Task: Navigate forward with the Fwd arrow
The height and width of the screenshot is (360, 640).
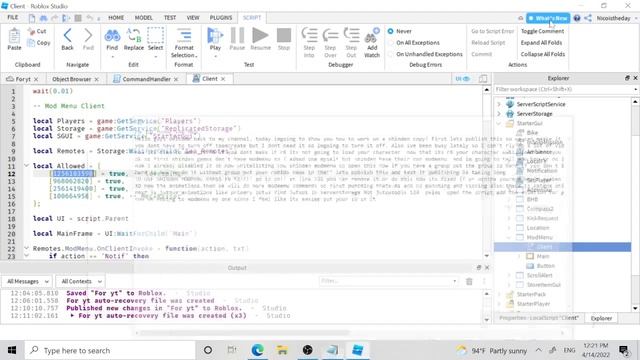Action: coord(88,36)
